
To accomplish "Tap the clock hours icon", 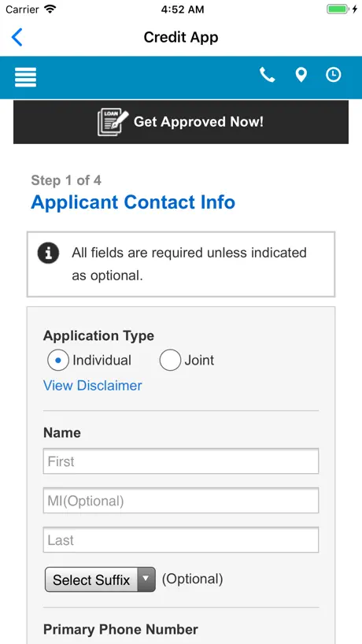I will pos(333,75).
